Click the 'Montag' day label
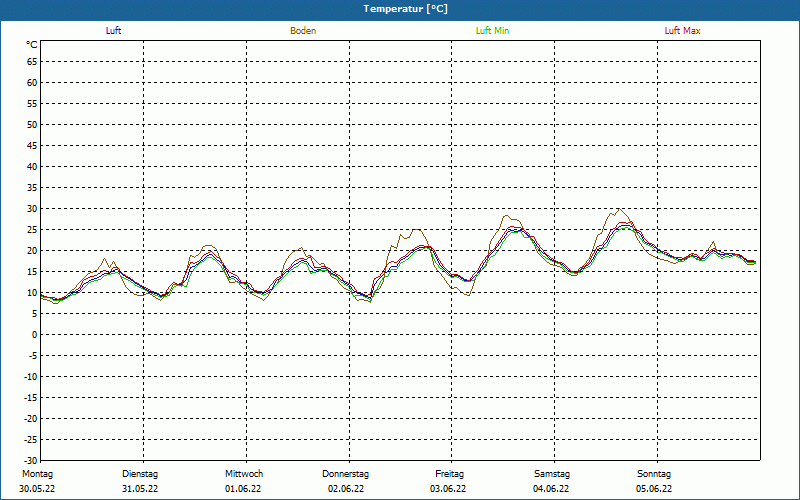This screenshot has width=800, height=500. (x=37, y=474)
